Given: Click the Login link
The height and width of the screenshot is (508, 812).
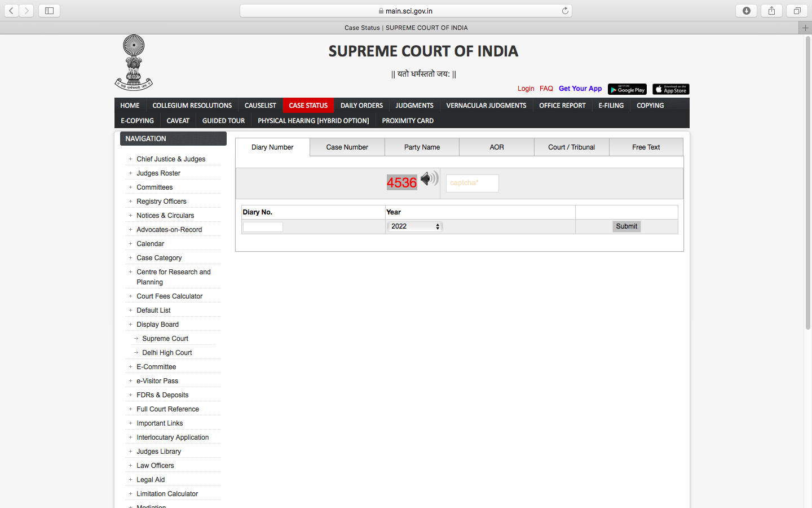Looking at the screenshot, I should tap(526, 89).
